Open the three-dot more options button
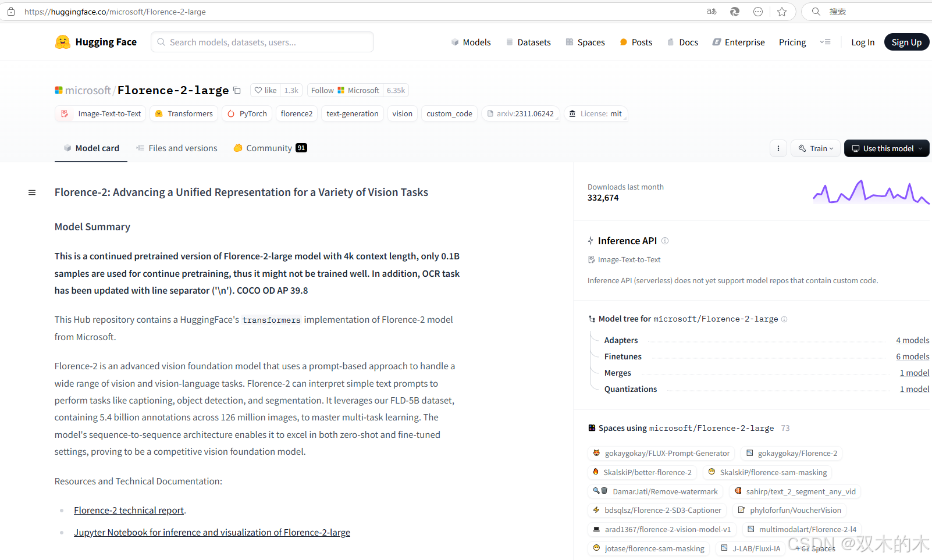 pyautogui.click(x=778, y=148)
